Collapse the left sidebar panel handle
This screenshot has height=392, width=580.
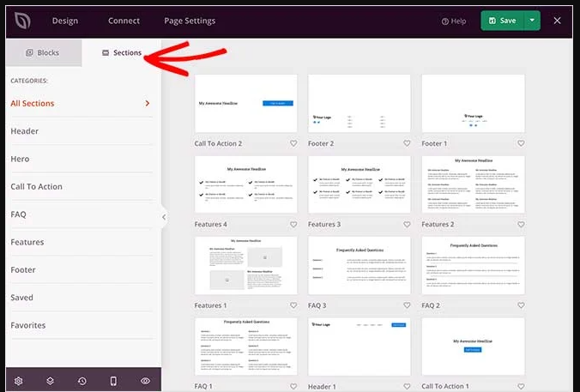[164, 217]
